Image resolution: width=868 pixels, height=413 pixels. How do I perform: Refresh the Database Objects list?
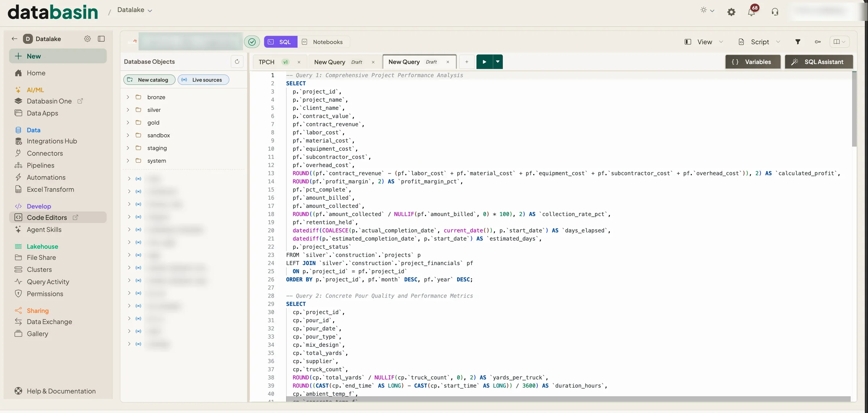(x=237, y=61)
